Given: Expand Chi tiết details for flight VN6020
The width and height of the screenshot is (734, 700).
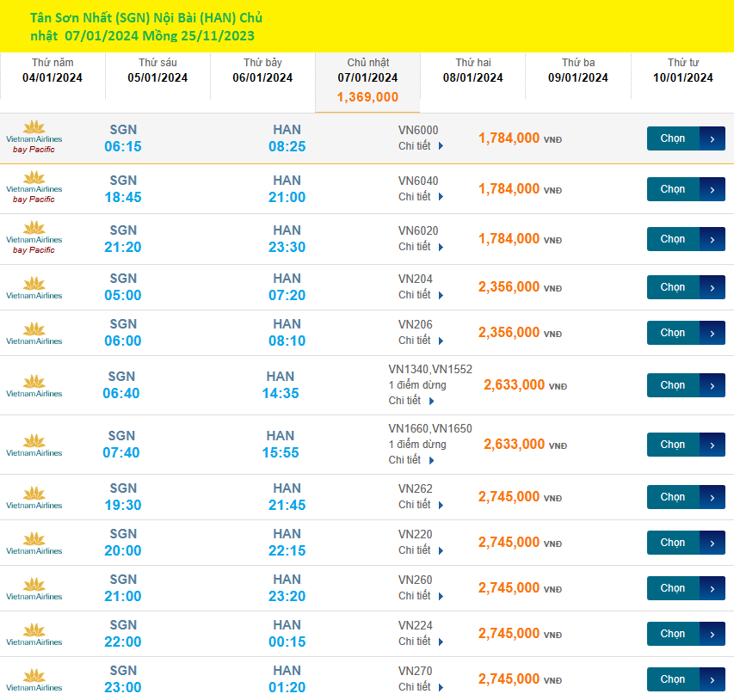Looking at the screenshot, I should click(421, 247).
